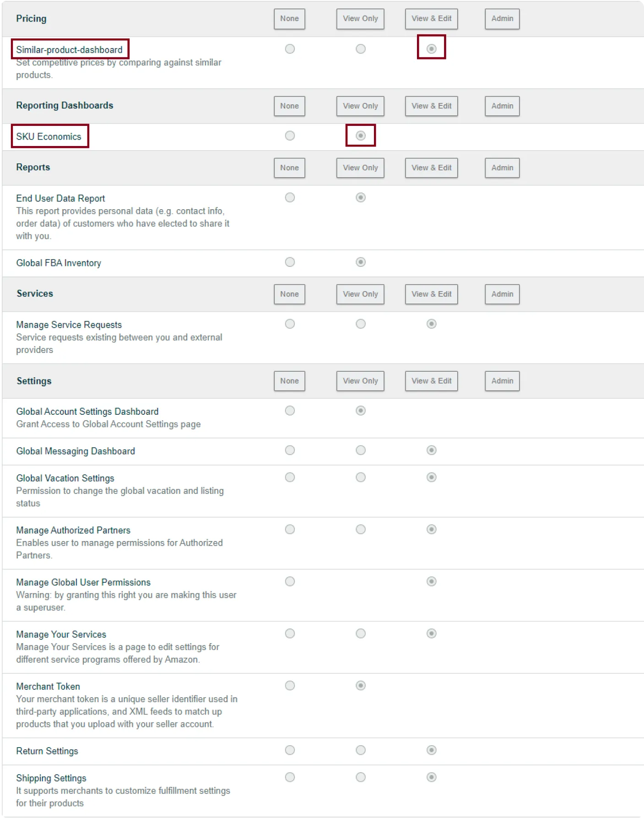Click View Only button for Reporting Dashboards
Image resolution: width=644 pixels, height=818 pixels.
click(x=360, y=106)
